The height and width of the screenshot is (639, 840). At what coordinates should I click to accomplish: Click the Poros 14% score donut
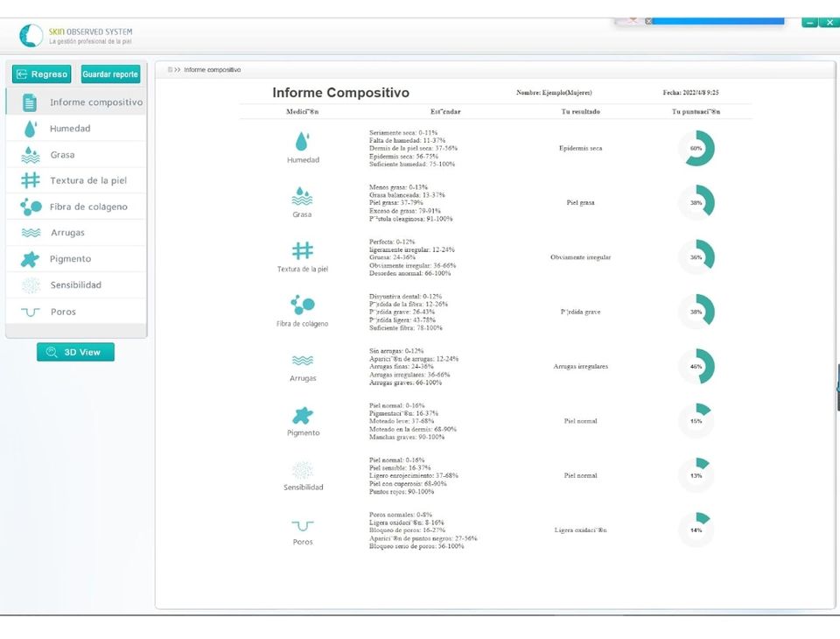point(696,530)
